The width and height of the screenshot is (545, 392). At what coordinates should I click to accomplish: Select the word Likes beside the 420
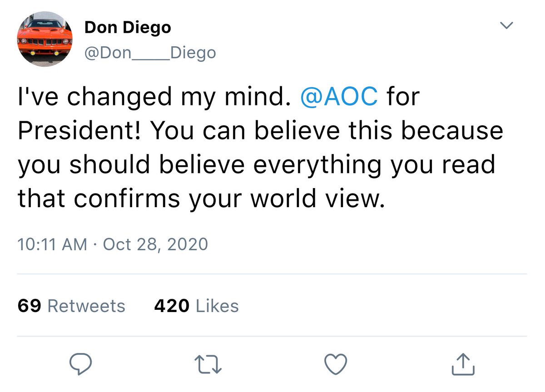(x=217, y=306)
